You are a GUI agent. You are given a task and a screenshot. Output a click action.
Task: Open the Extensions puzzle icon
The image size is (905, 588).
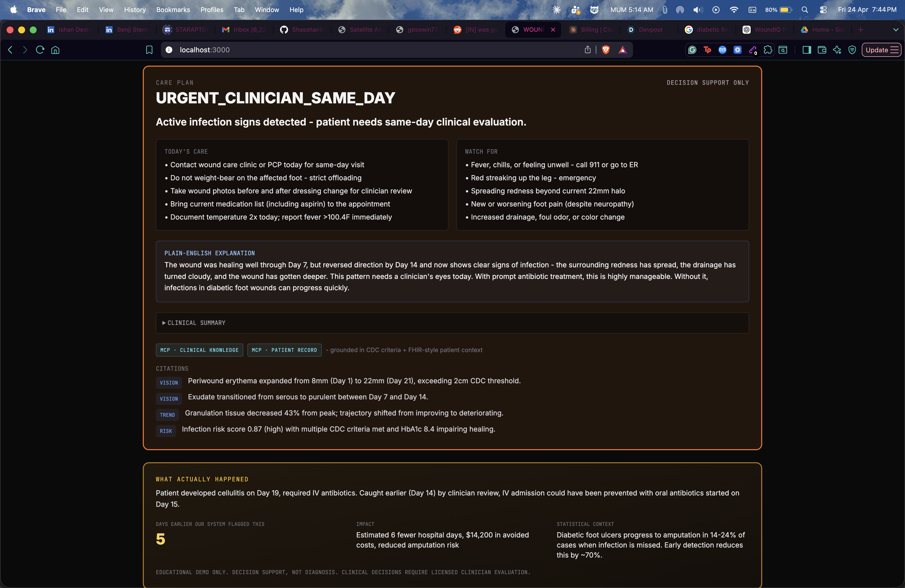[x=768, y=50]
